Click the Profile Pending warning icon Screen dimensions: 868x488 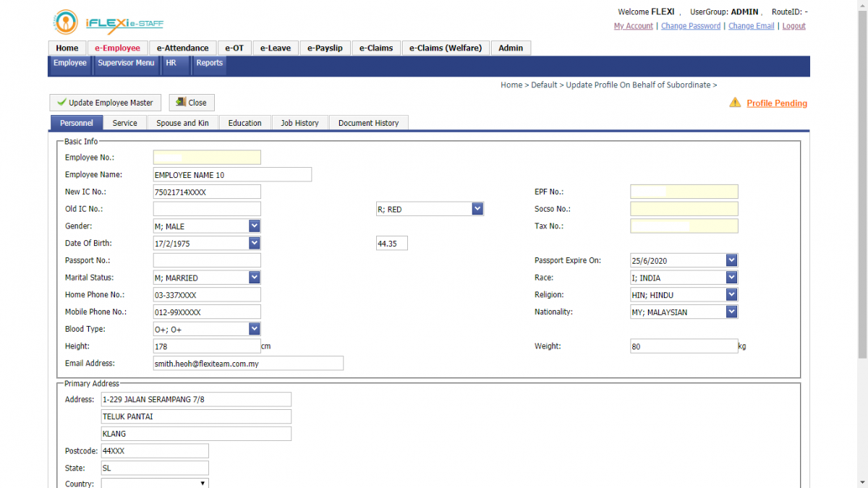735,103
